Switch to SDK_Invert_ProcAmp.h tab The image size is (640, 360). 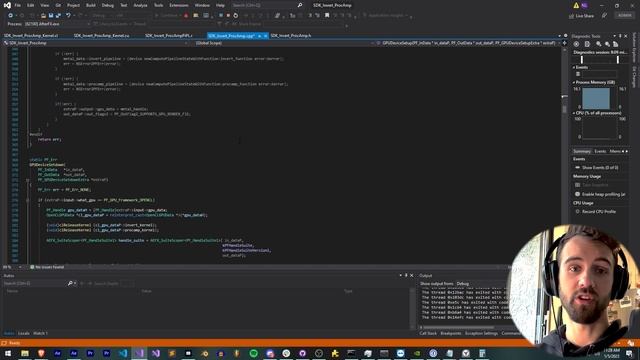(x=291, y=36)
